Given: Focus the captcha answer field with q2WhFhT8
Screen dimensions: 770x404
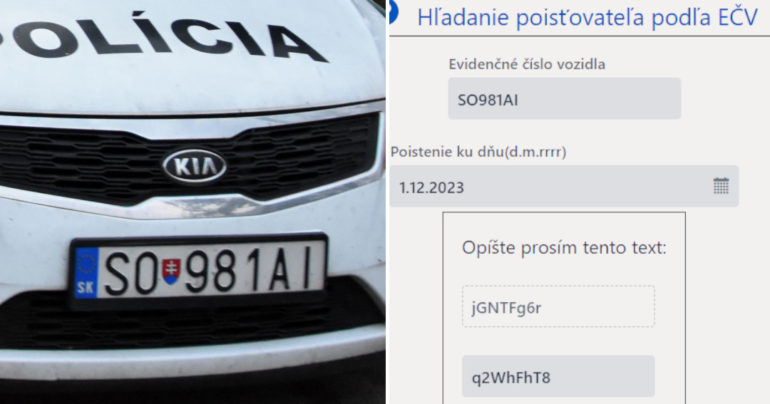Looking at the screenshot, I should pyautogui.click(x=558, y=377).
